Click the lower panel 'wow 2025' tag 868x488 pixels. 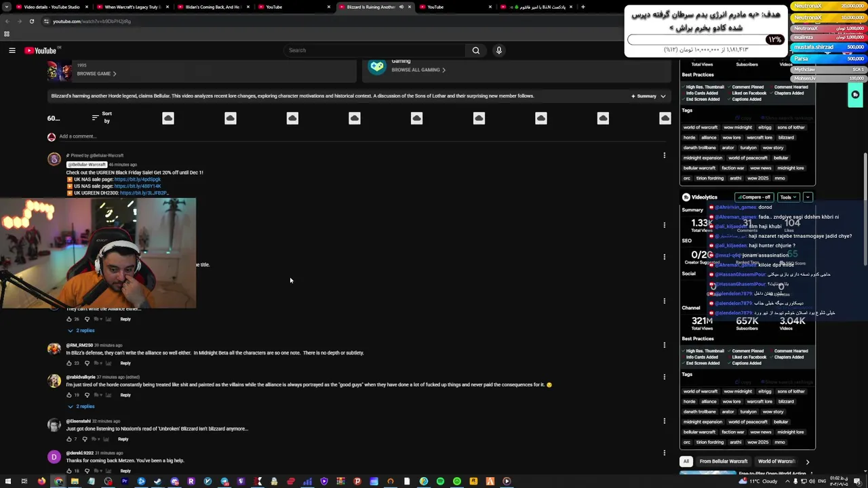click(x=758, y=443)
